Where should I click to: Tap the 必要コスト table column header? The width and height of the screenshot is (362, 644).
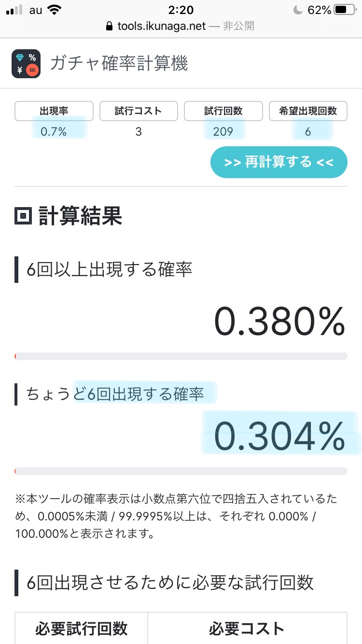pyautogui.click(x=247, y=629)
